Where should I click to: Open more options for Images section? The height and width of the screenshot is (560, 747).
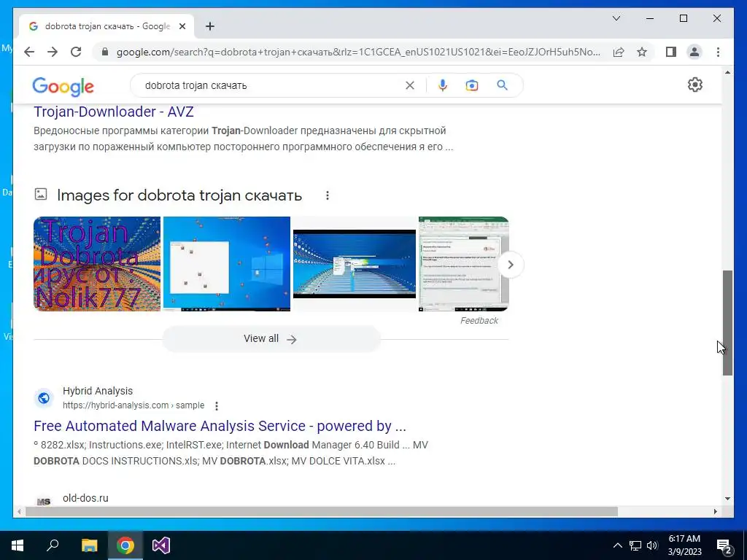coord(328,195)
